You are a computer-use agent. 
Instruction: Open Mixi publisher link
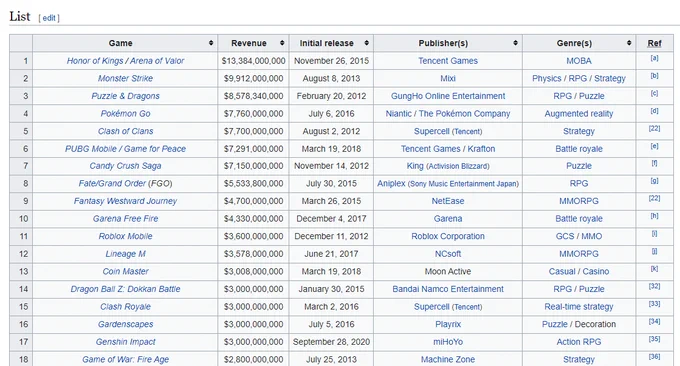448,78
